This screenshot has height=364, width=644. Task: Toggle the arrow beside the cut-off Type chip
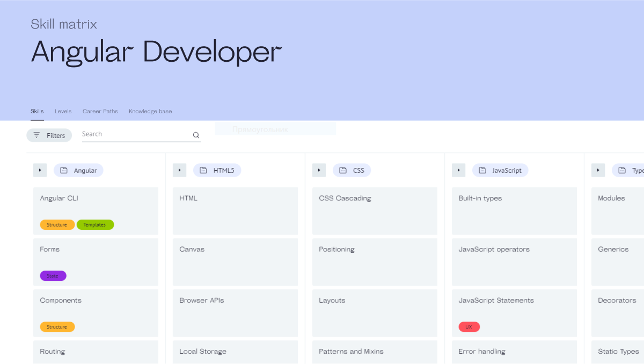(598, 170)
